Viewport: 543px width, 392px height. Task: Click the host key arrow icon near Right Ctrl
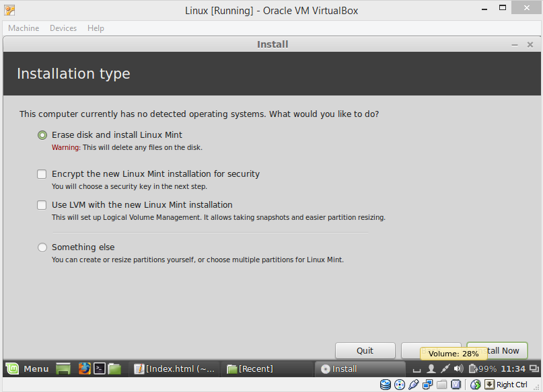coord(489,385)
